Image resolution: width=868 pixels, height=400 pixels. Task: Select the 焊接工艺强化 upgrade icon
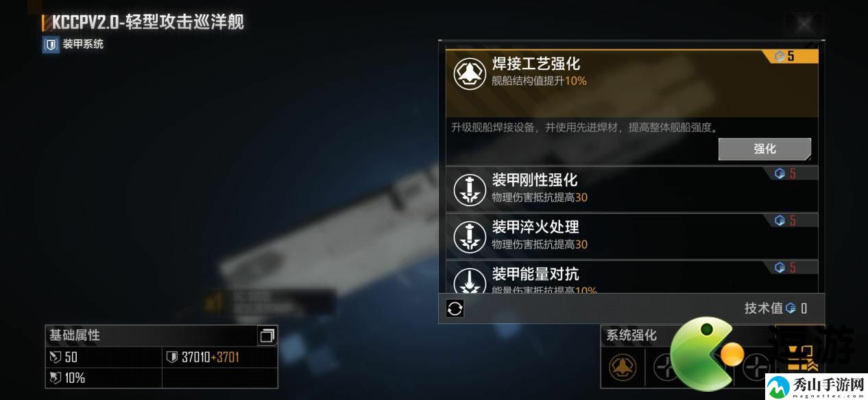pos(470,72)
